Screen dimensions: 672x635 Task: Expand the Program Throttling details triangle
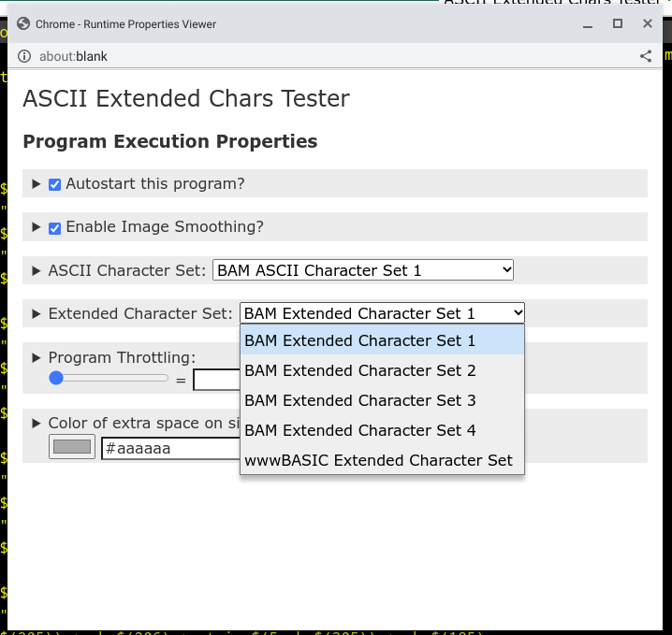coord(37,357)
